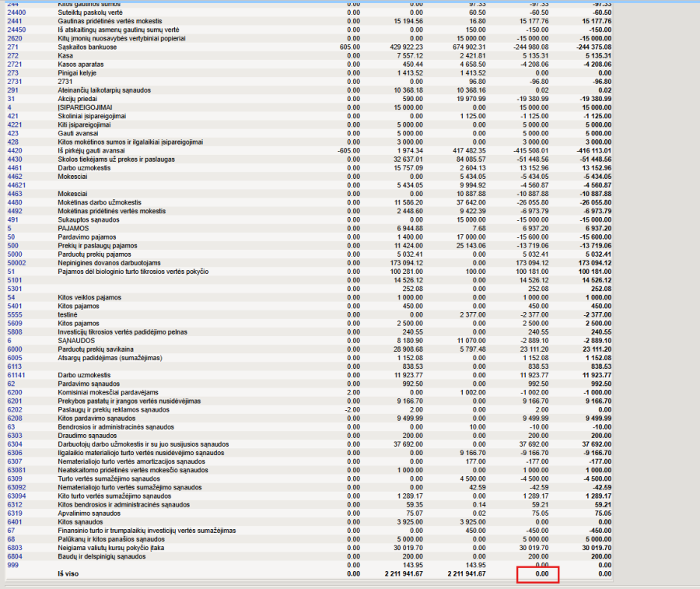This screenshot has width=700, height=589.
Task: Select account link 24400
Action: click(x=16, y=13)
